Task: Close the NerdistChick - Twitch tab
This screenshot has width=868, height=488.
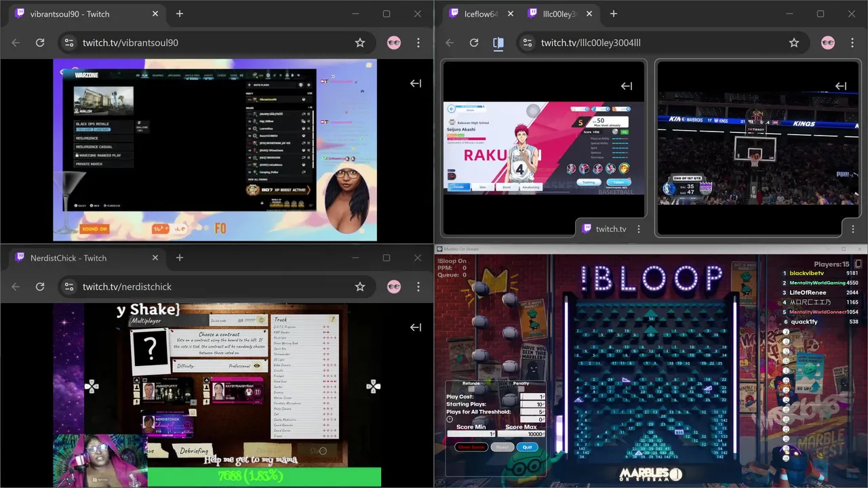Action: [x=155, y=258]
